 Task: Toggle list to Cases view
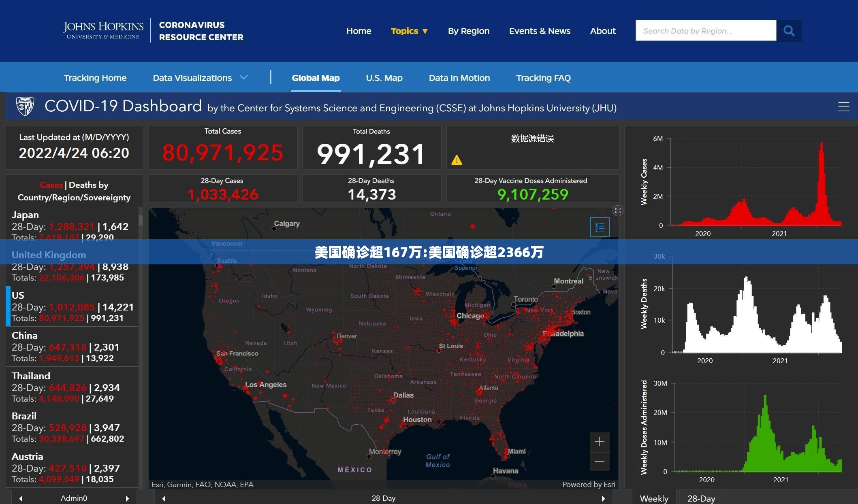(51, 185)
